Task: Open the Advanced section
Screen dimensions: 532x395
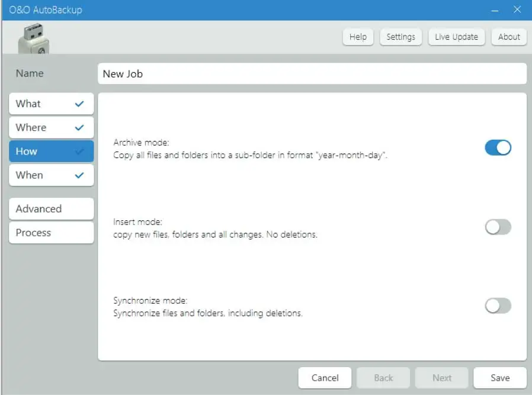Action: [51, 209]
